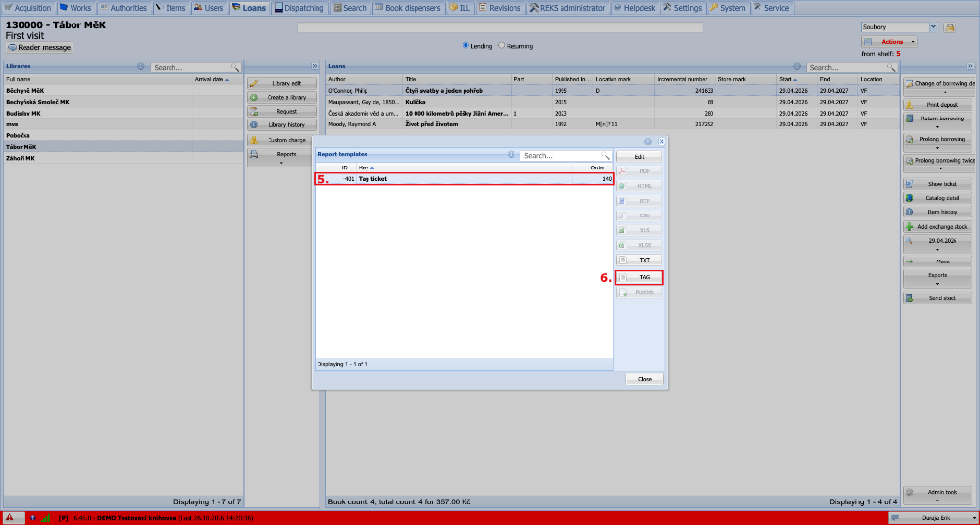Open Admin tools dropdown
The width and height of the screenshot is (980, 525).
pyautogui.click(x=938, y=496)
